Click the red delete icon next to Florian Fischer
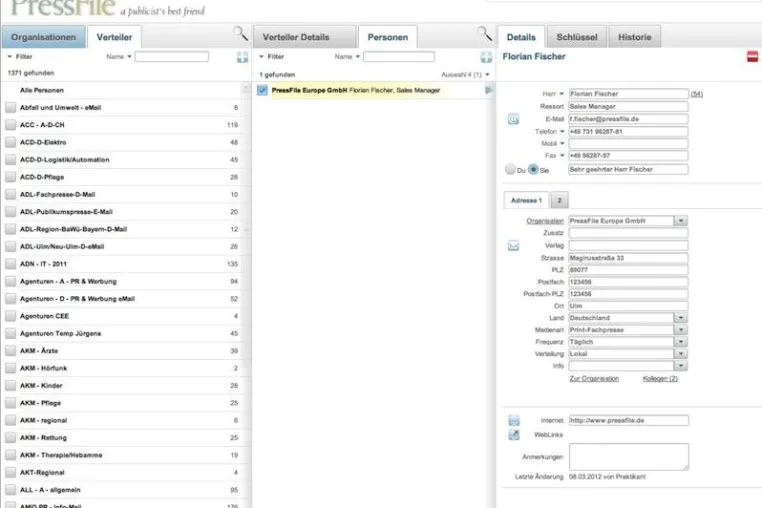The height and width of the screenshot is (508, 762). (x=752, y=56)
